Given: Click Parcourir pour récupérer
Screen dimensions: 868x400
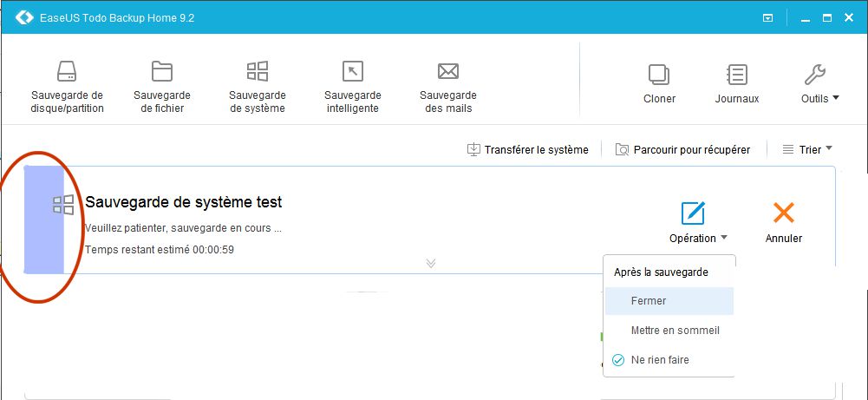Looking at the screenshot, I should (682, 149).
